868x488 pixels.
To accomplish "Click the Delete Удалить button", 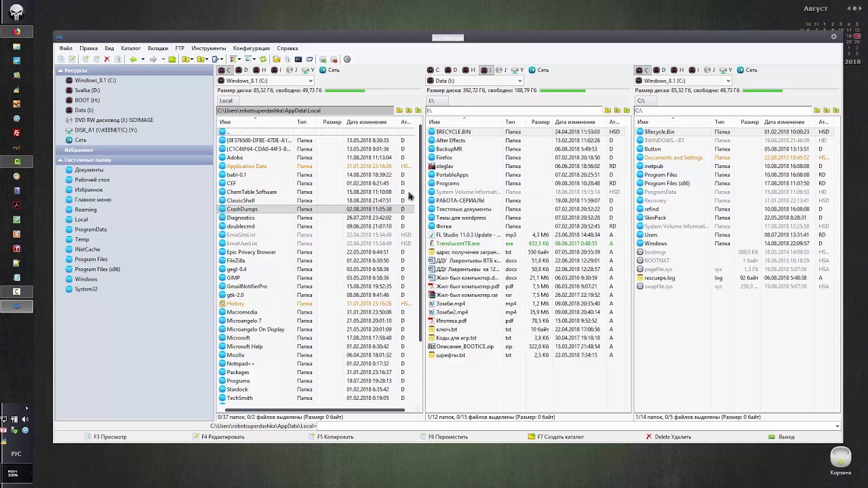I will 669,436.
